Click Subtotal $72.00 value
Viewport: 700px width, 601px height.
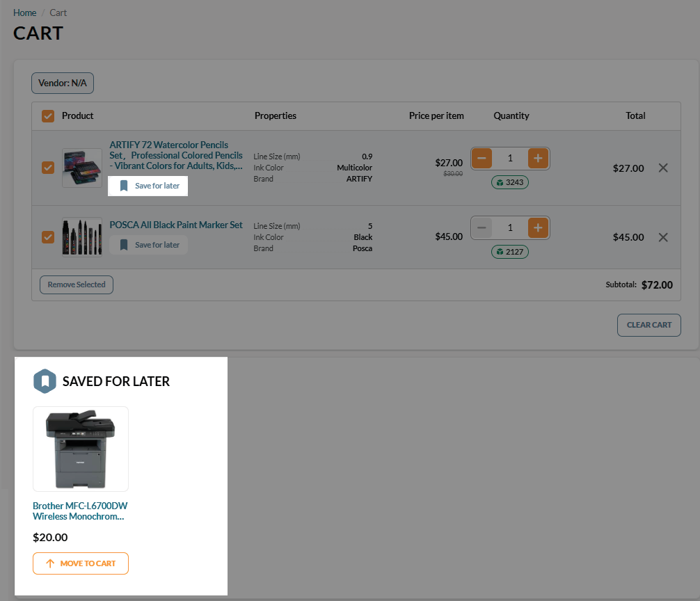657,285
